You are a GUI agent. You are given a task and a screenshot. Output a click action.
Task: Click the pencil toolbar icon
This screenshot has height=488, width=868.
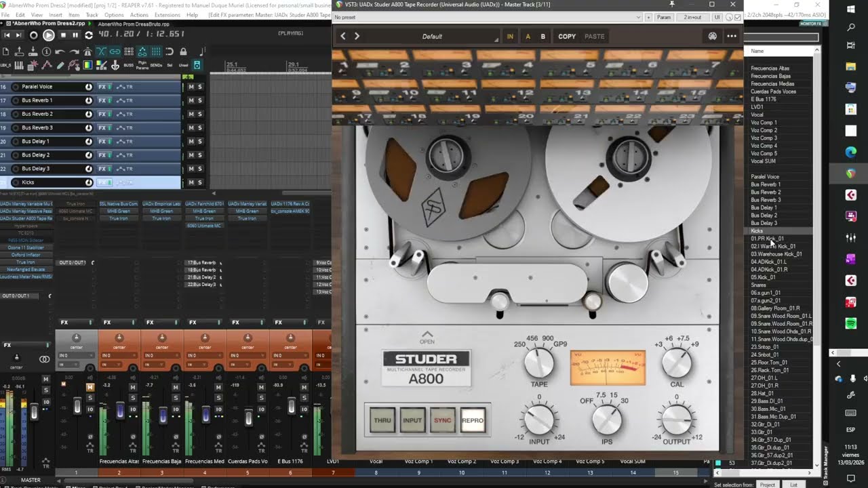coord(60,66)
